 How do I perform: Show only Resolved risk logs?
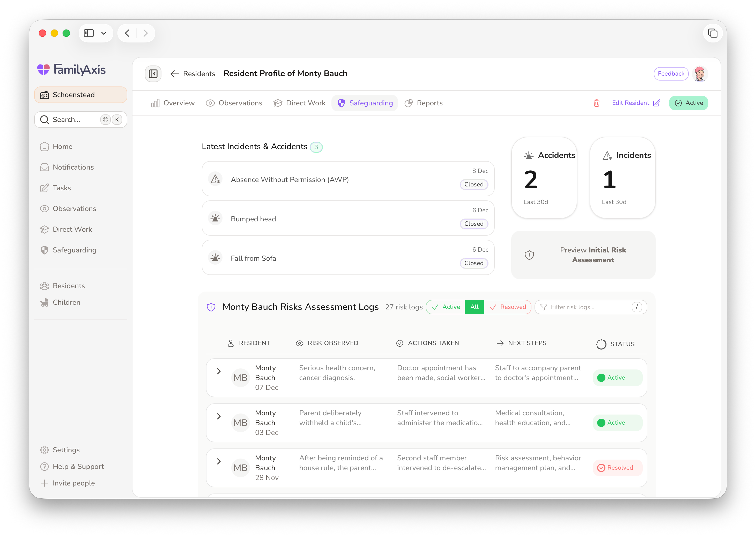tap(508, 307)
